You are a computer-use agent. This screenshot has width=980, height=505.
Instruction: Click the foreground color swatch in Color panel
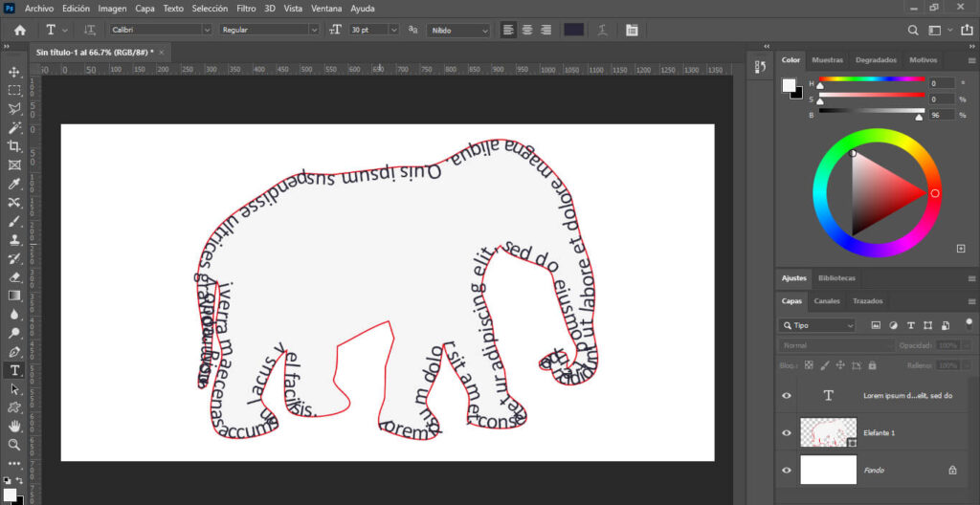point(790,85)
